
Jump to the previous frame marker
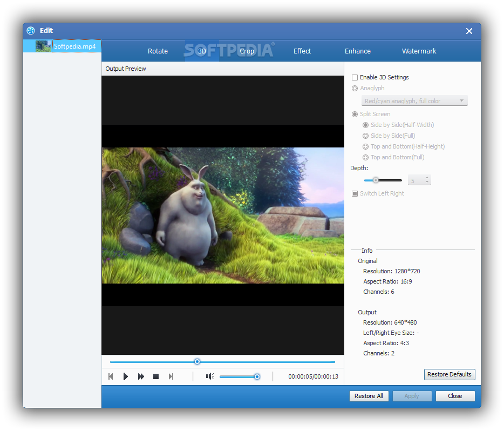pos(111,376)
